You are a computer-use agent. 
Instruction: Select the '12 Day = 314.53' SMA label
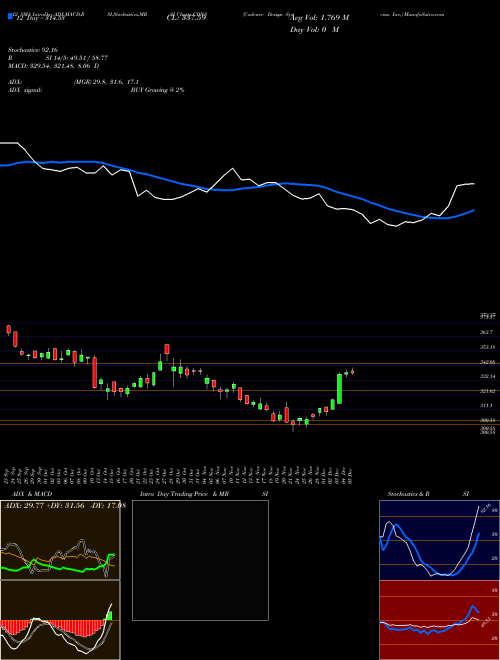pos(39,18)
